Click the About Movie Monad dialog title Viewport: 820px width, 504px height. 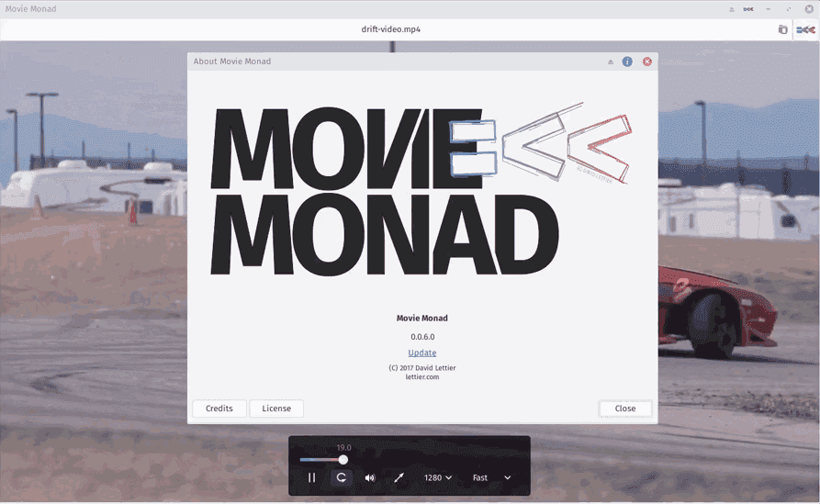(232, 62)
